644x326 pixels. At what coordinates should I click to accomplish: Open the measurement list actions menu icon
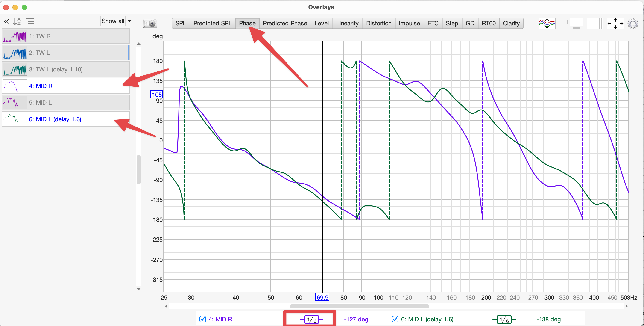(30, 21)
